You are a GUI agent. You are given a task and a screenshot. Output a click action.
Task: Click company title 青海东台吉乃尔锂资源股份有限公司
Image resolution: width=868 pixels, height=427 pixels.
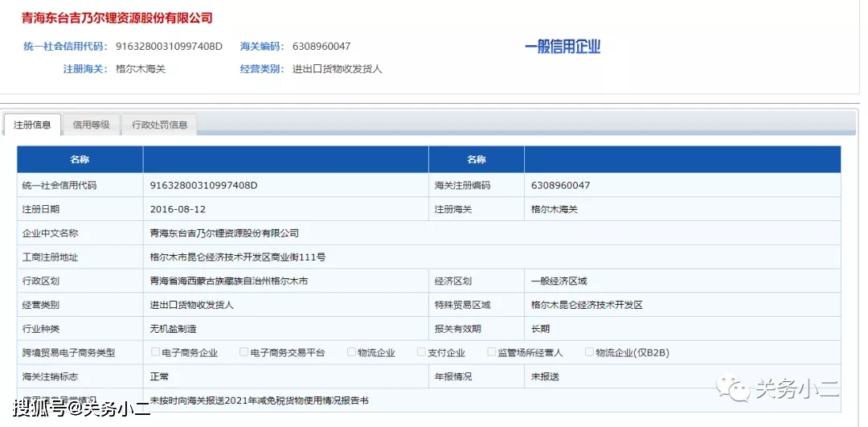click(x=117, y=18)
